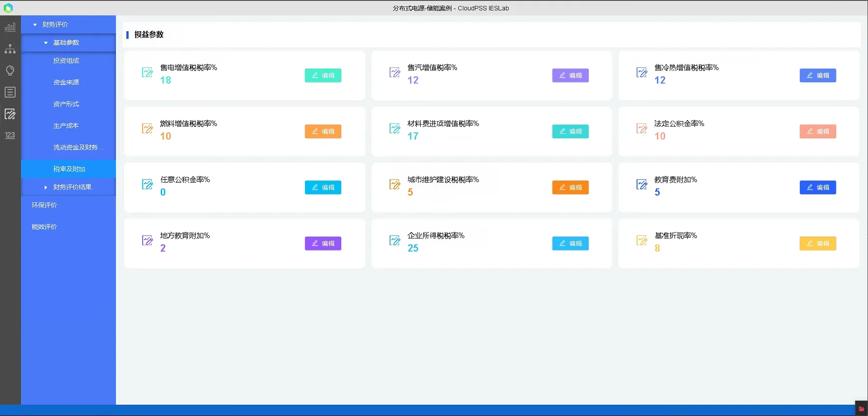The width and height of the screenshot is (868, 416).
Task: Click the 法定公积金率% card icon
Action: 642,129
